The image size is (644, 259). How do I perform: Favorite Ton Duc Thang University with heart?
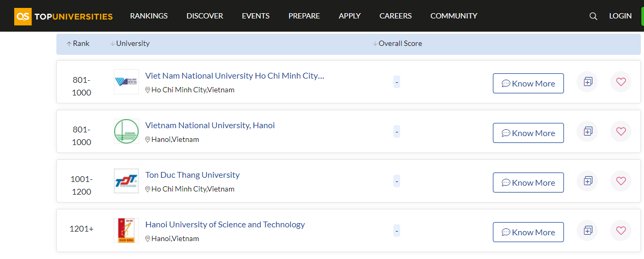(x=621, y=181)
